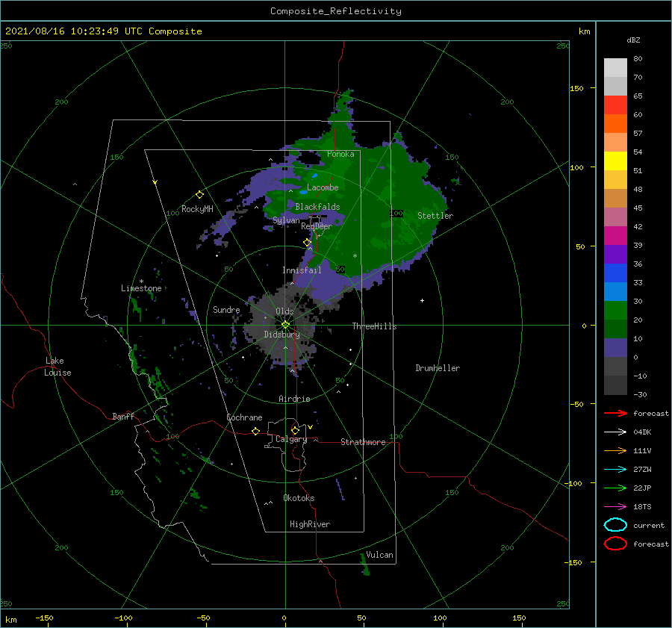This screenshot has width=672, height=628.
Task: Click the HighRiver city label
Action: (310, 524)
